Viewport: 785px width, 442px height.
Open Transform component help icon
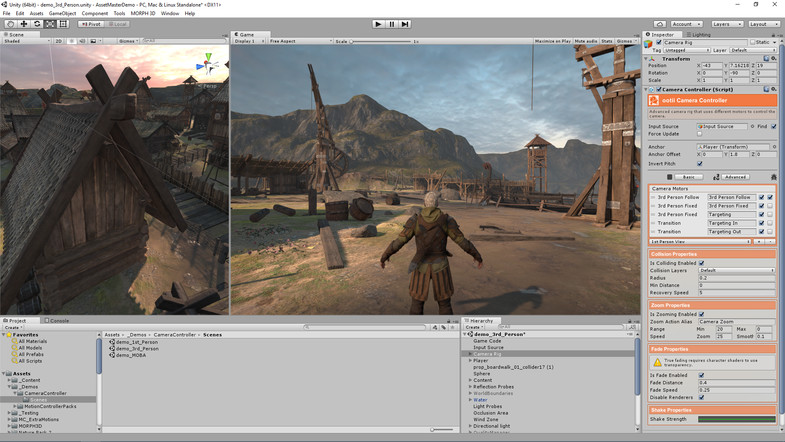[766, 59]
